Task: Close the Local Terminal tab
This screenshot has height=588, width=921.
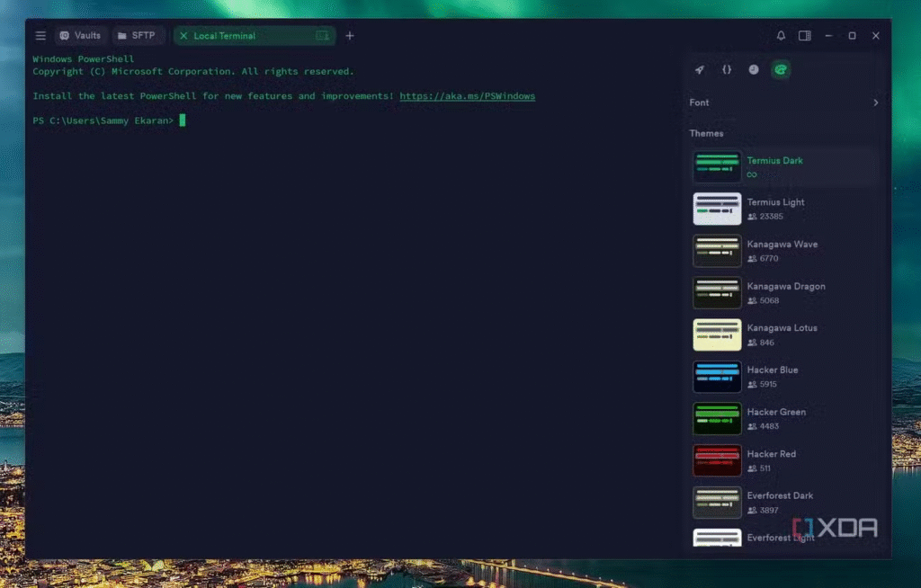Action: point(183,36)
